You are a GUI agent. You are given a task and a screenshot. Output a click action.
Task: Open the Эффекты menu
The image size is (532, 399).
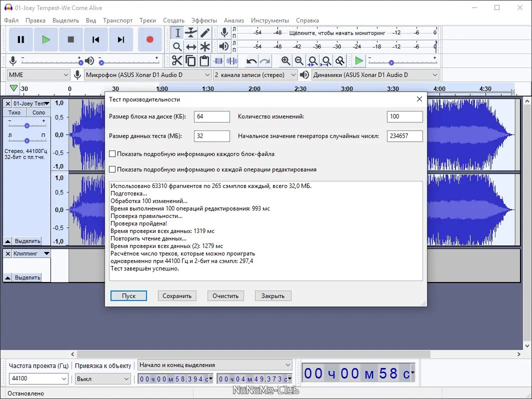pyautogui.click(x=204, y=20)
